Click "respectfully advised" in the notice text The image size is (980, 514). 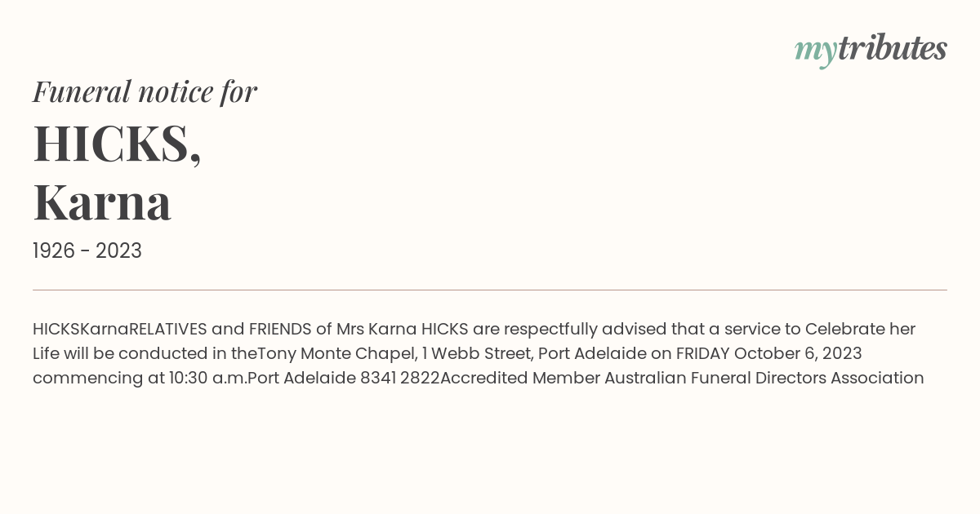(x=584, y=330)
